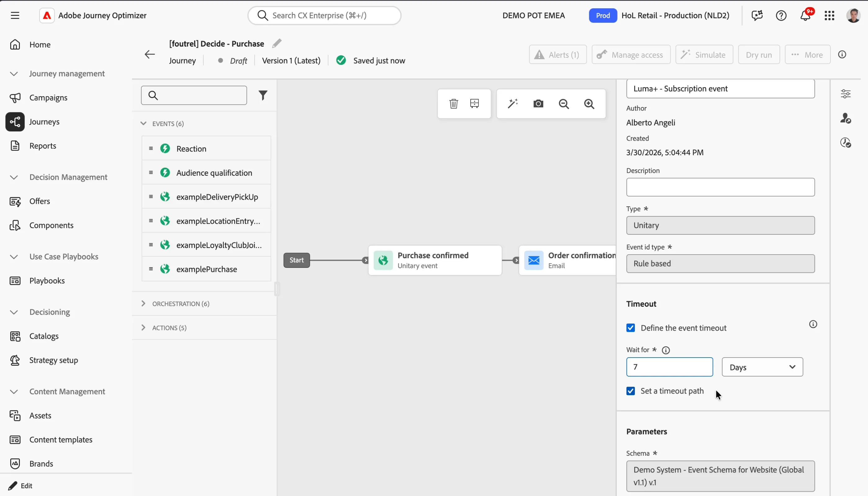Click the Dry run button
The height and width of the screenshot is (496, 868).
[759, 55]
